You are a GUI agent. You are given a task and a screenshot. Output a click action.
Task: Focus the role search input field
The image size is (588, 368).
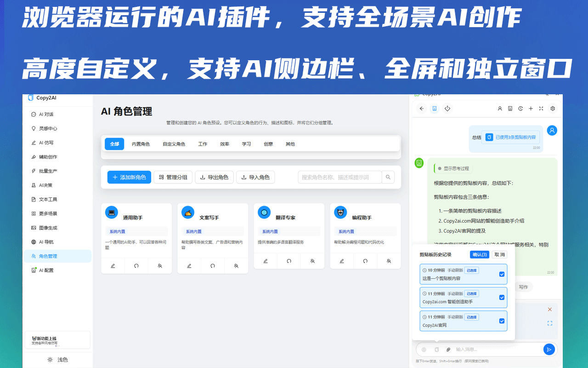(340, 177)
